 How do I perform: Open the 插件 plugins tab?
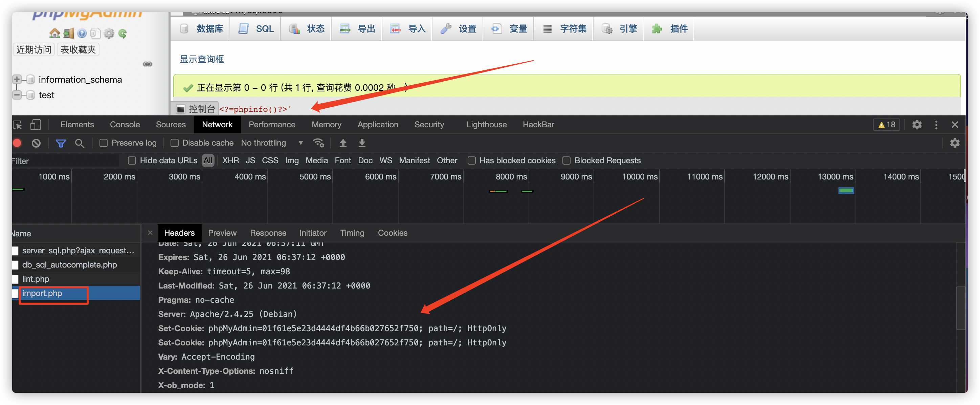point(669,29)
